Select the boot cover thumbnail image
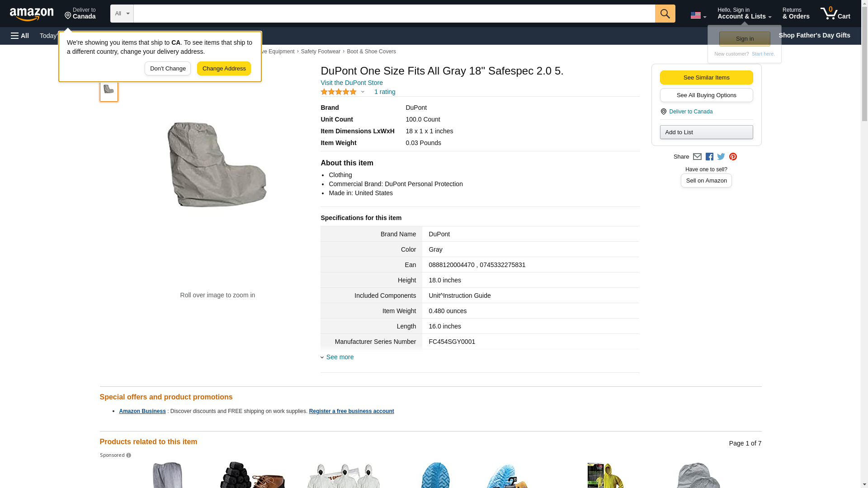The height and width of the screenshot is (488, 868). [x=108, y=89]
